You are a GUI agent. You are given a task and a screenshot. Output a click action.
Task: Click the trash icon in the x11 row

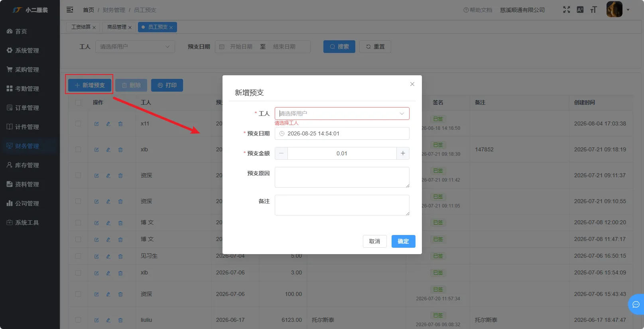tap(120, 124)
